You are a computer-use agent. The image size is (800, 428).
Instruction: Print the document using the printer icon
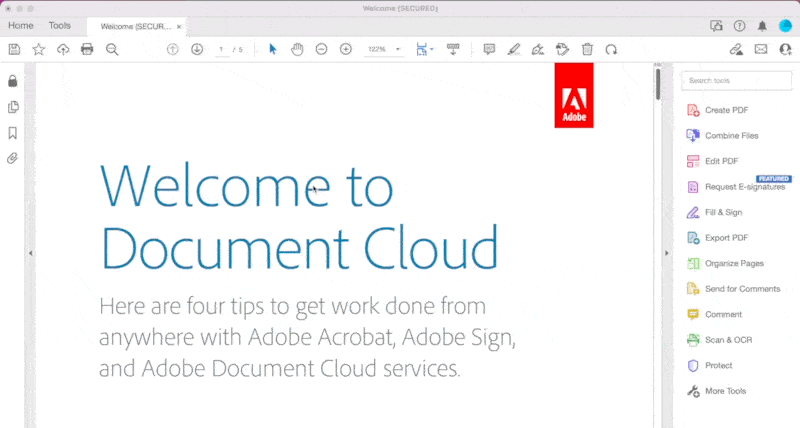(87, 49)
